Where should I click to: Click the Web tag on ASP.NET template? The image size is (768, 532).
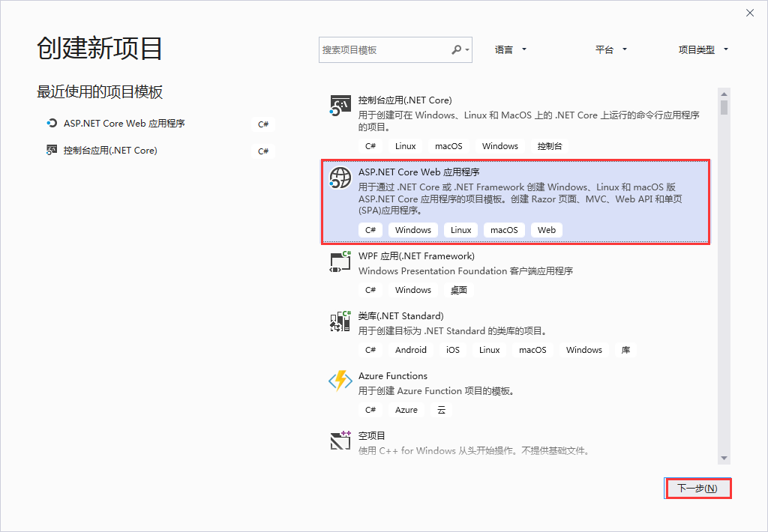coord(547,230)
